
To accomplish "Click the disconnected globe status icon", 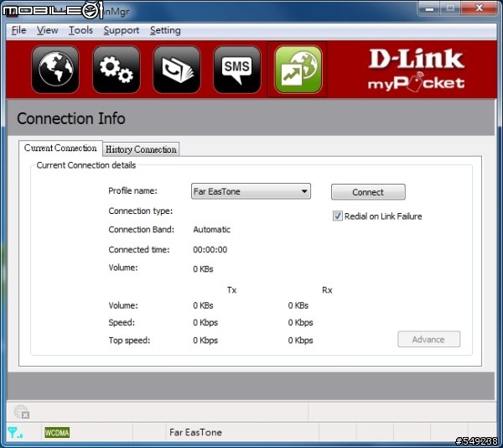I will [x=22, y=412].
